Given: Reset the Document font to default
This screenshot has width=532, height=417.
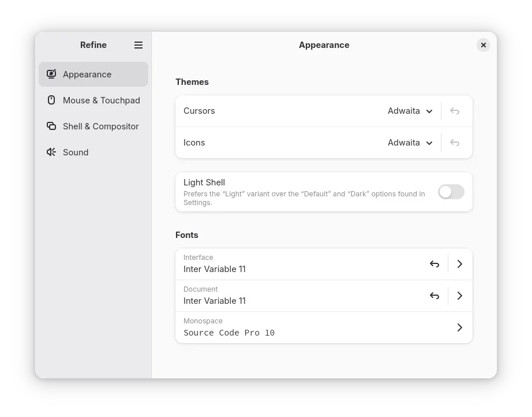Looking at the screenshot, I should click(x=434, y=296).
